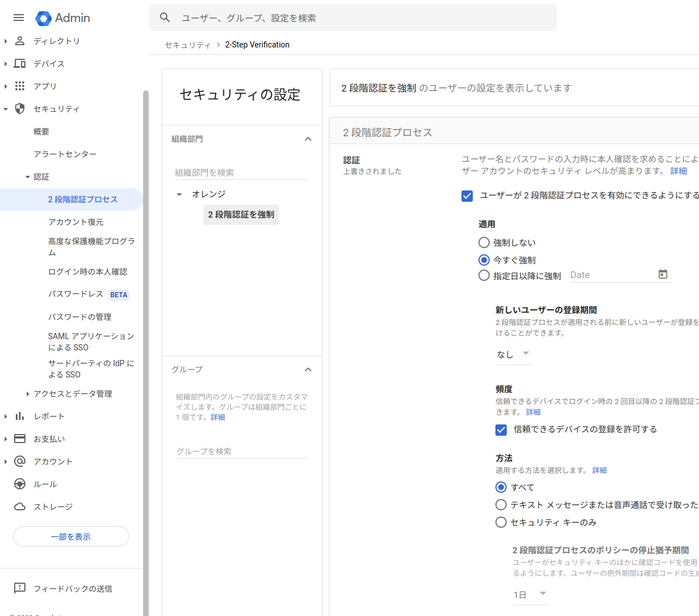Open the hamburger main menu icon
This screenshot has height=616, width=699.
coord(19,18)
